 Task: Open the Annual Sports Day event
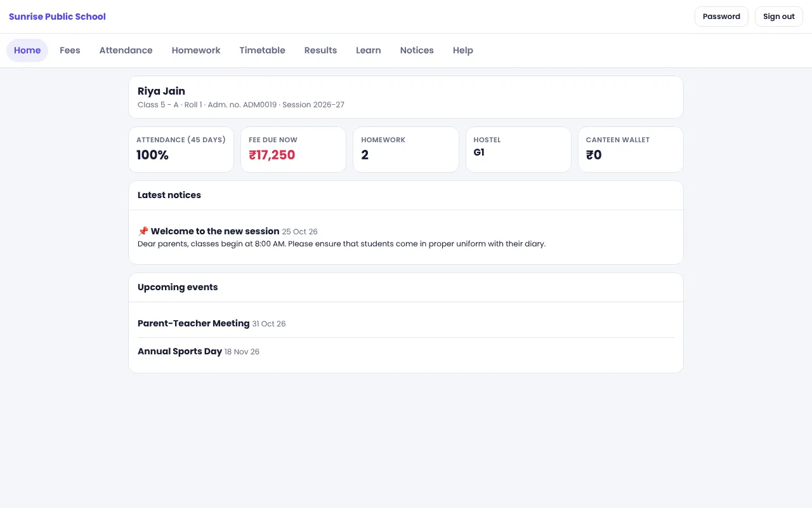tap(180, 351)
